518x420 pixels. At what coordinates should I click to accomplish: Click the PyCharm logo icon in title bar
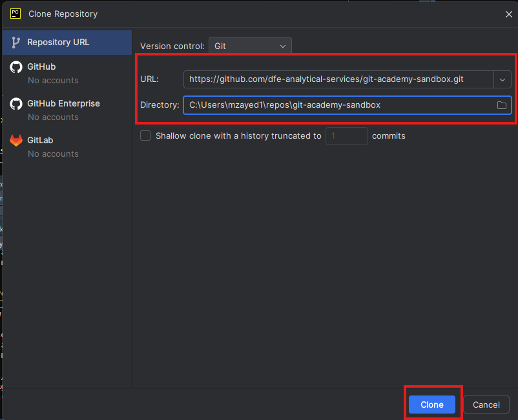tap(16, 14)
